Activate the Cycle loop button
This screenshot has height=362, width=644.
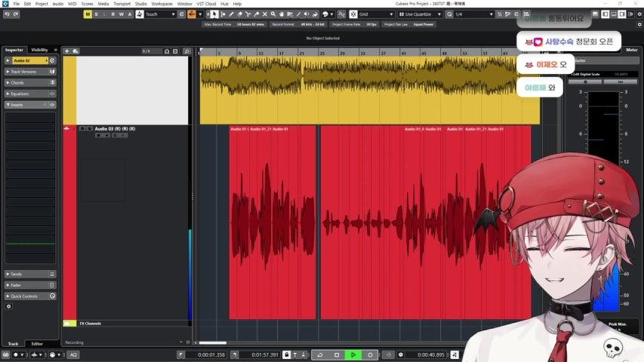(x=319, y=354)
